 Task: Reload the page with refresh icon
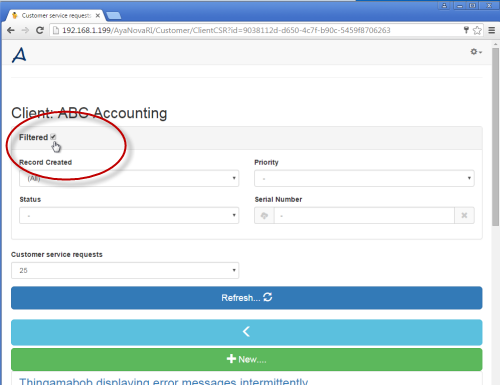tap(40, 30)
